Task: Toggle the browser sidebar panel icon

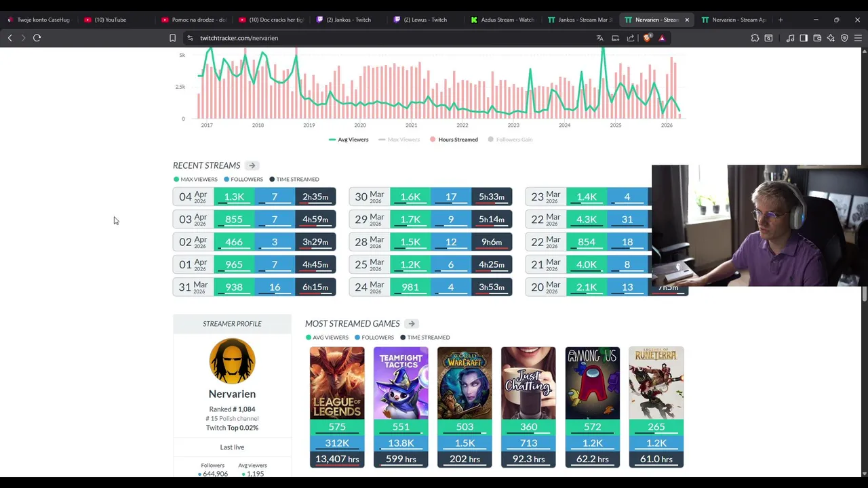Action: [804, 38]
